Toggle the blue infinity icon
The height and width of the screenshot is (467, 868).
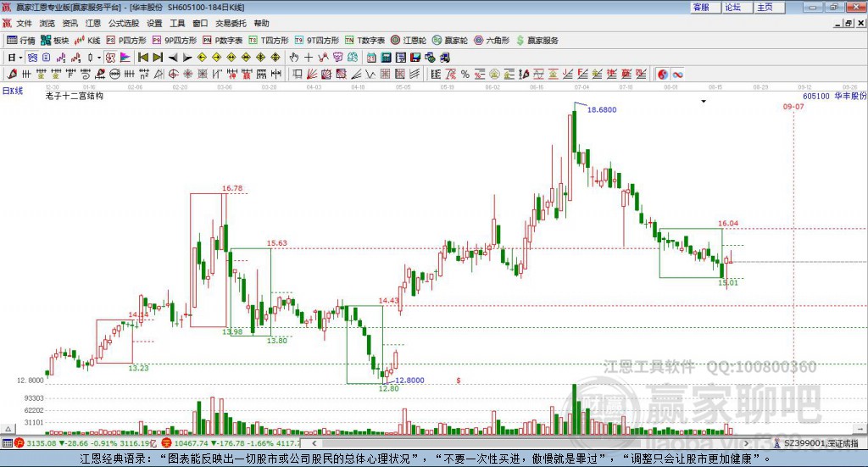tap(677, 74)
